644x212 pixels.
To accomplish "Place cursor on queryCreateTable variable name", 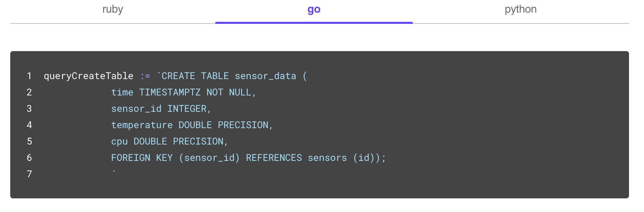I will pos(89,76).
